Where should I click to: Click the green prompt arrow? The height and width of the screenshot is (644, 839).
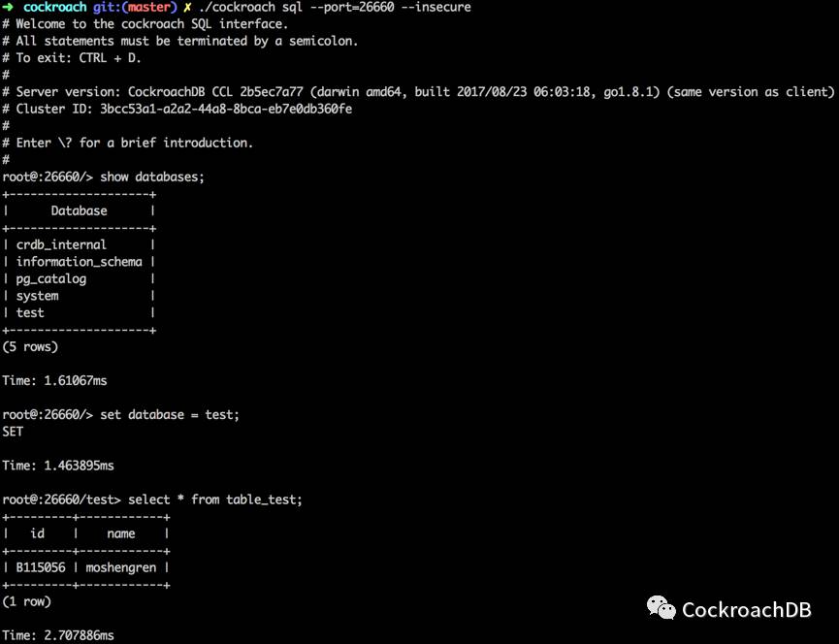click(8, 7)
